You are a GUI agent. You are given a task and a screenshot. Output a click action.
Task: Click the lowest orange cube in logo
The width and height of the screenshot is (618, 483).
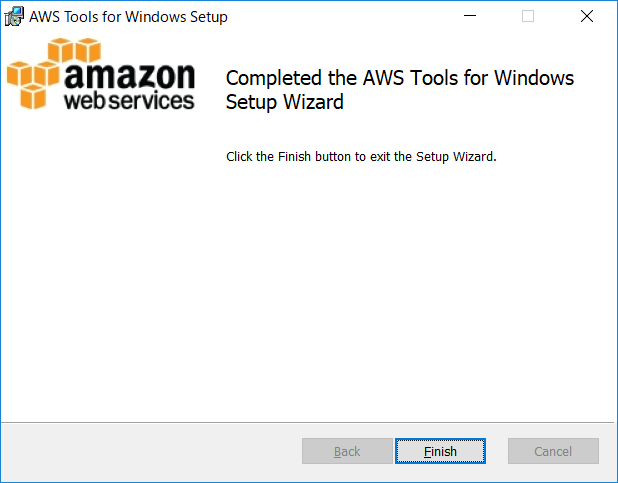pyautogui.click(x=33, y=96)
